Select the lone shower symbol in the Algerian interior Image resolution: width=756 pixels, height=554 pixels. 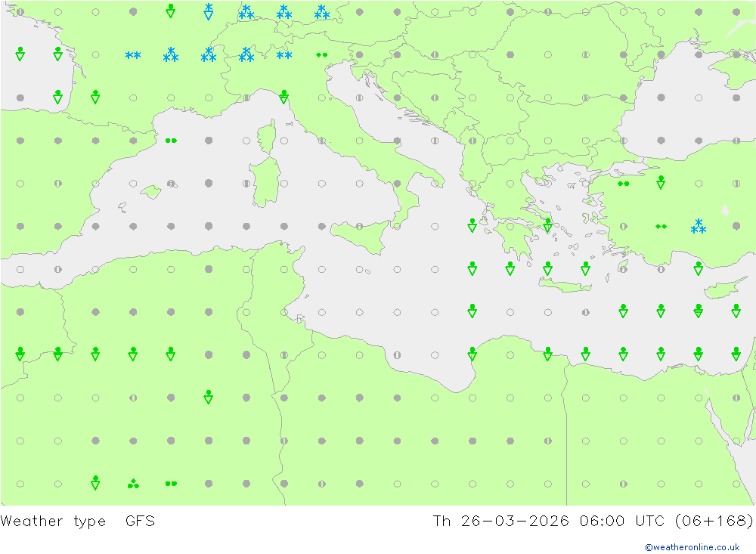[x=209, y=397]
